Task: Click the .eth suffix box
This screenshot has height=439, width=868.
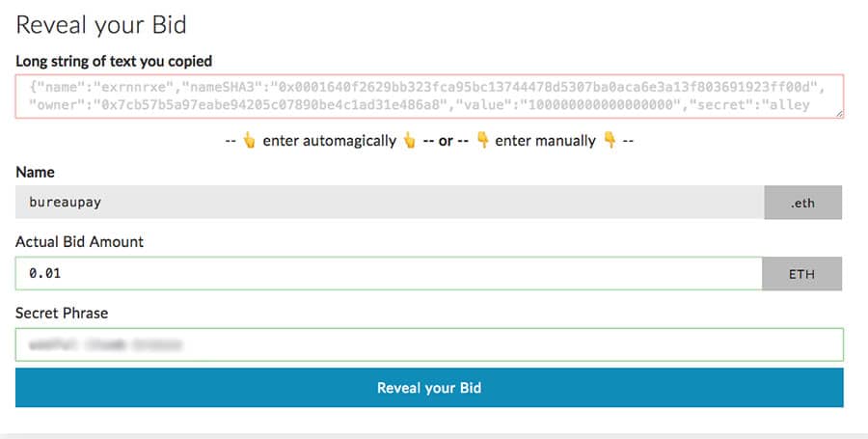Action: coord(802,204)
